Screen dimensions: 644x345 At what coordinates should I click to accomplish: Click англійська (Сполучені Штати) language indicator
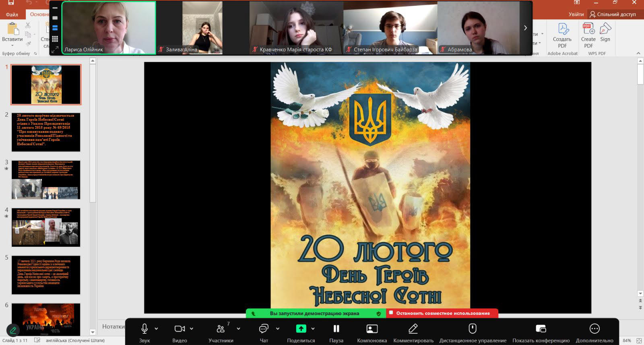pyautogui.click(x=75, y=341)
